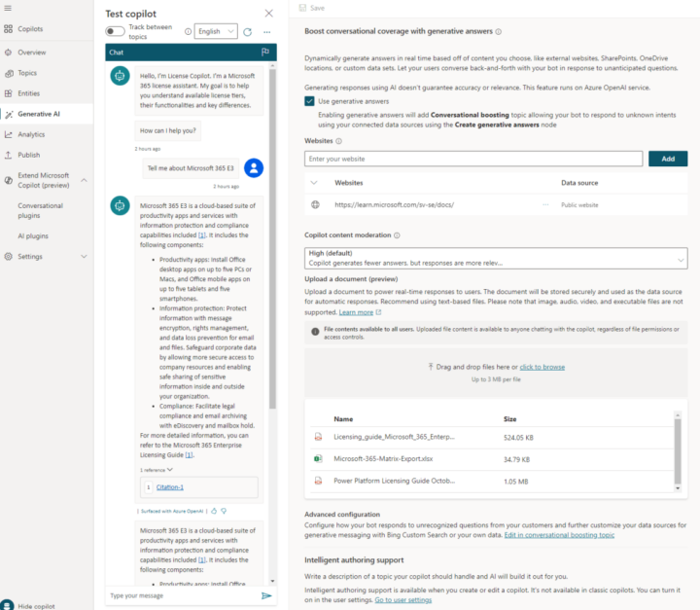Click the PDF icon for the Licensing_guide file
This screenshot has height=610, width=700.
pos(318,437)
